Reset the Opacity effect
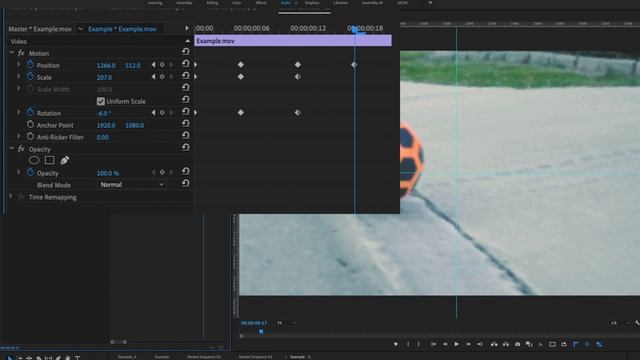640x360 pixels. tap(185, 147)
